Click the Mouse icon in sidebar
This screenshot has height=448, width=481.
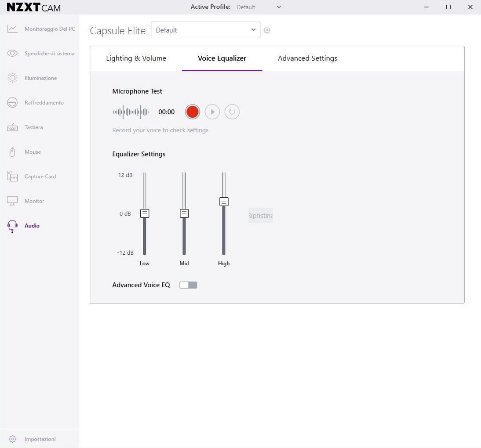click(x=12, y=152)
